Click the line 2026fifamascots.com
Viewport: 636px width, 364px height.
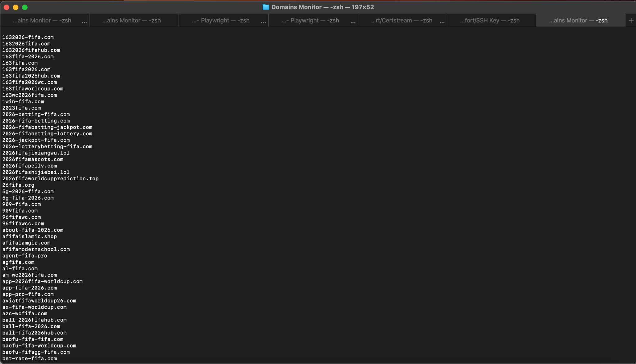[x=33, y=159]
